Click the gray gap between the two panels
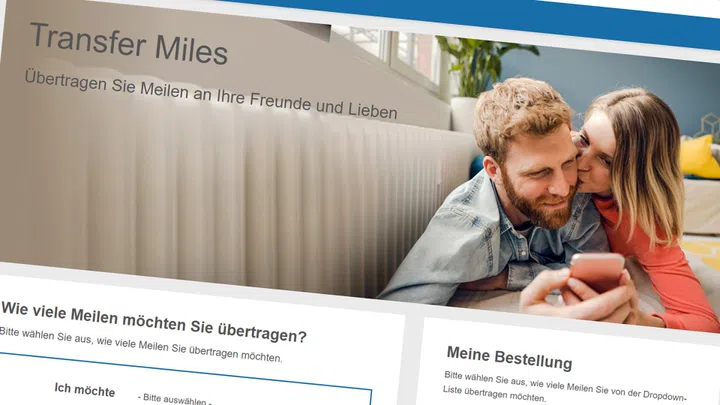Screen dimensions: 720x405 [413, 358]
